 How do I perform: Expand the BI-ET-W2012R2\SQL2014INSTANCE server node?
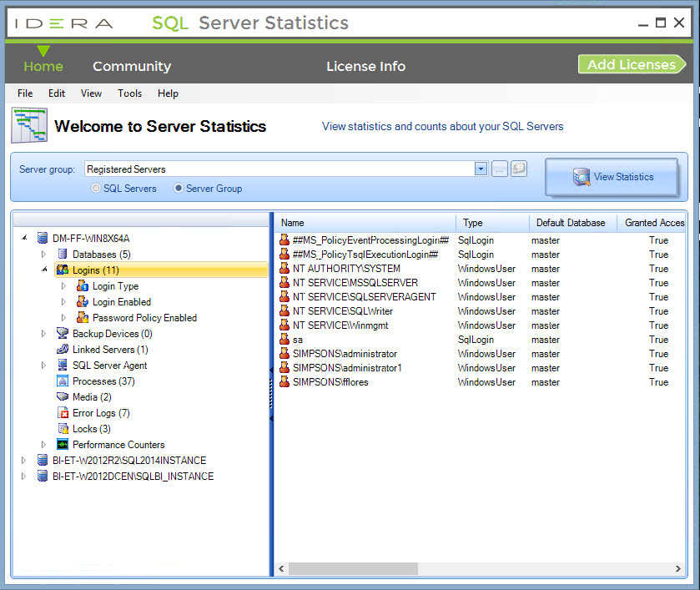23,460
